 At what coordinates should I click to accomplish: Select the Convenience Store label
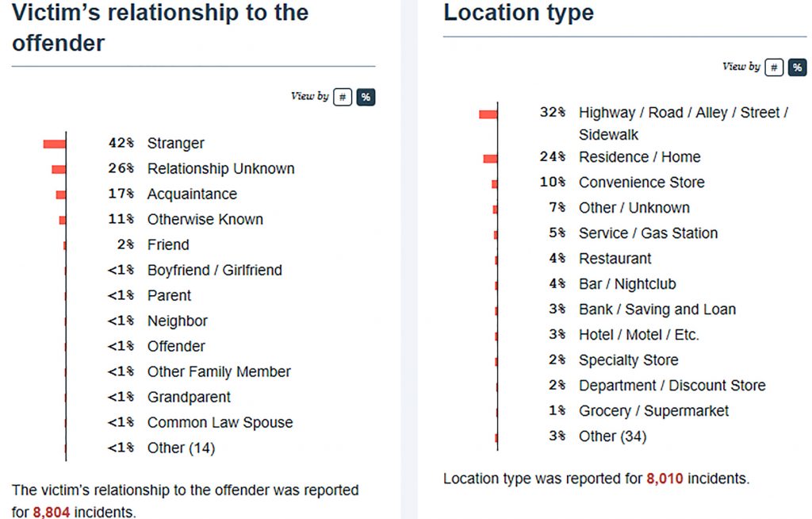(x=642, y=183)
